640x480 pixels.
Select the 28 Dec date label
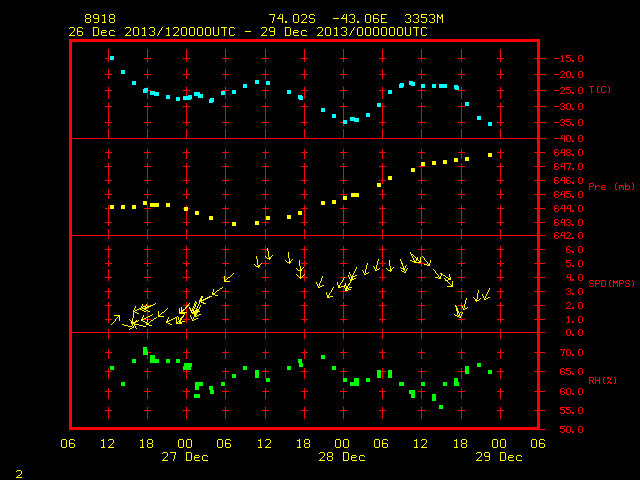[x=342, y=457]
